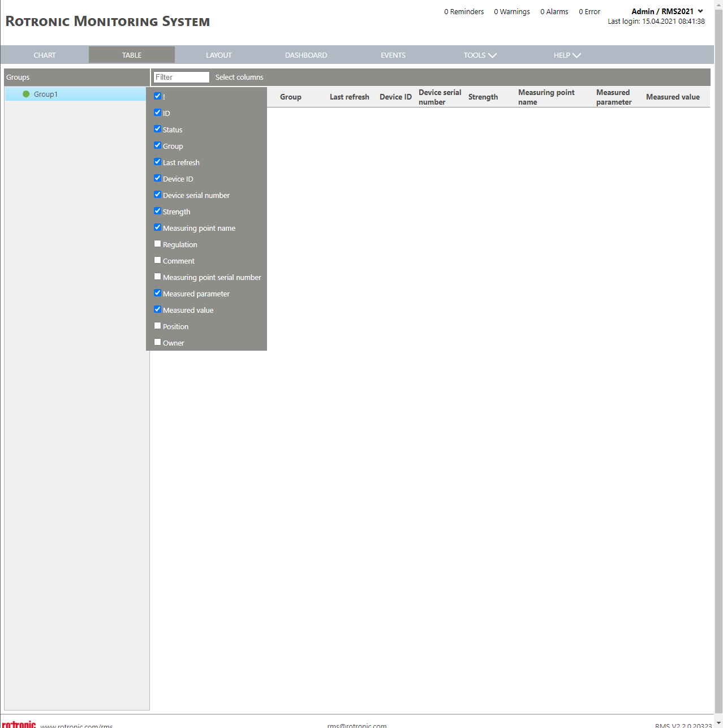Click the Rotronic logo in footer
Image resolution: width=723 pixels, height=728 pixels.
click(x=19, y=724)
